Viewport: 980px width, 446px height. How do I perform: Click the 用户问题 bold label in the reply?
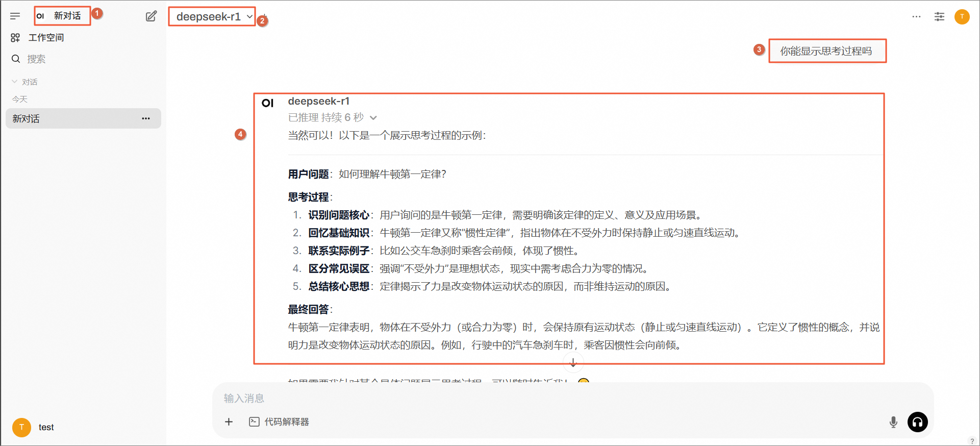309,175
